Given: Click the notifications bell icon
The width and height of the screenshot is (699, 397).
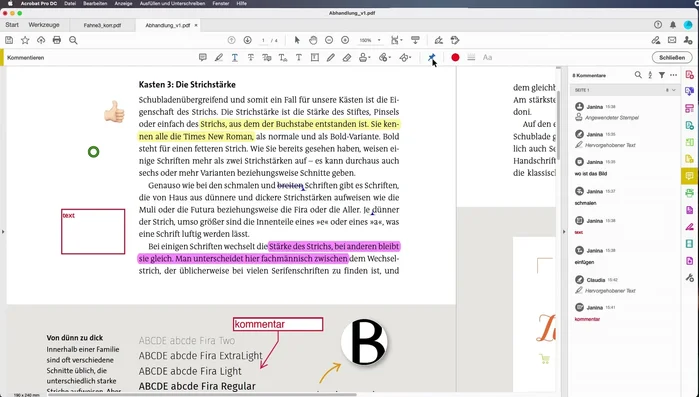Looking at the screenshot, I should click(x=673, y=25).
